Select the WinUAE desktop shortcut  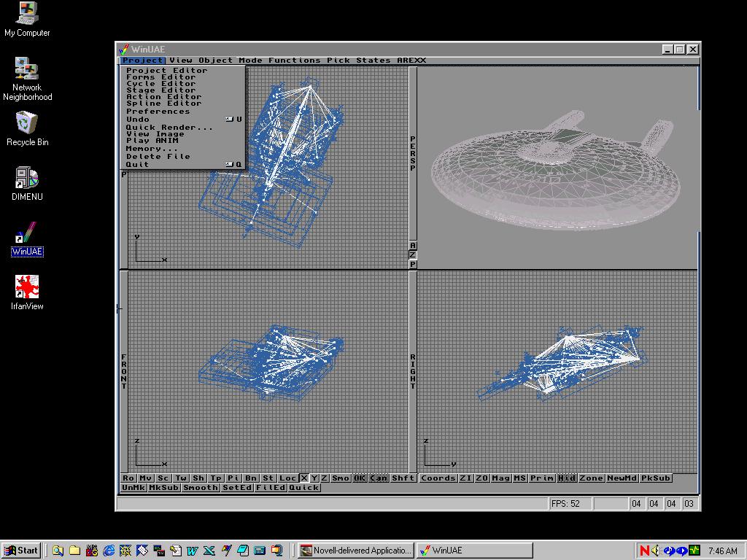[27, 239]
